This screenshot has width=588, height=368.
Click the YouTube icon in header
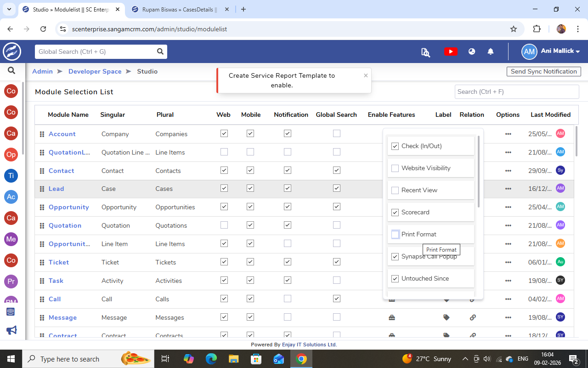pyautogui.click(x=451, y=52)
